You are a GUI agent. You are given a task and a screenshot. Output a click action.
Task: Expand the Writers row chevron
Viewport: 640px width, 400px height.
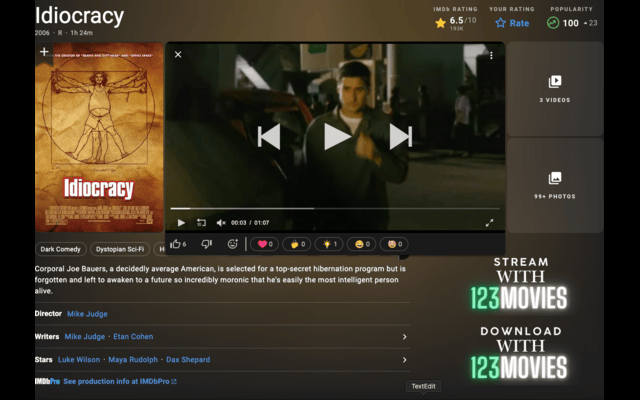[x=404, y=337]
